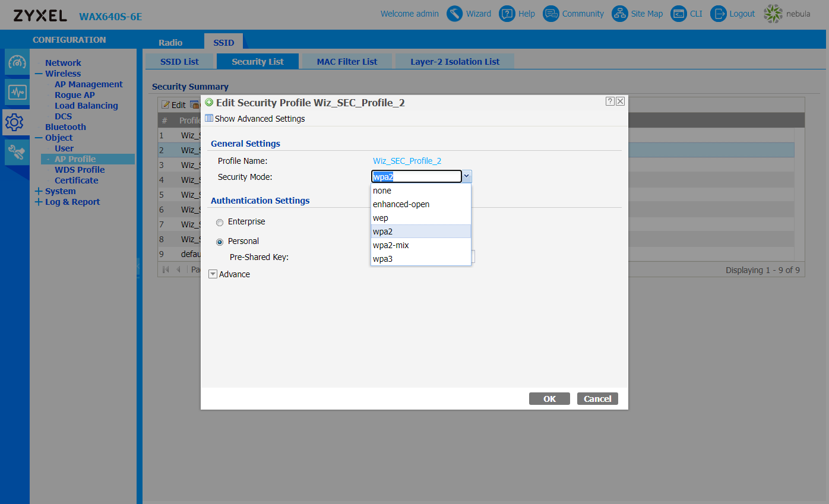Close the Edit Security Profile dialog
The image size is (829, 504).
click(x=620, y=102)
